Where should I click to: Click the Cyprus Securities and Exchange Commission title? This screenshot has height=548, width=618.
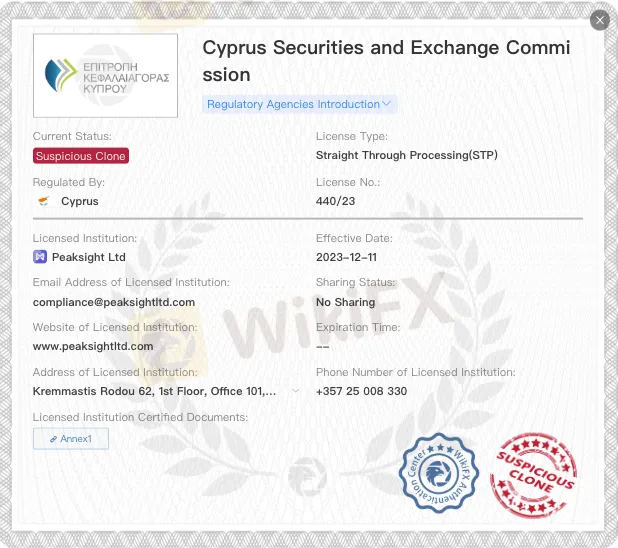386,61
